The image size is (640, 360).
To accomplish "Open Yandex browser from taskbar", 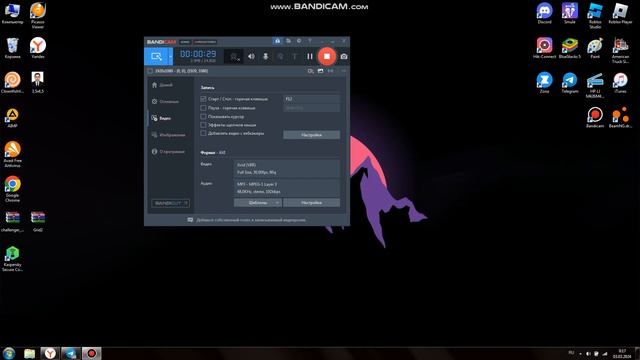I will pyautogui.click(x=50, y=353).
